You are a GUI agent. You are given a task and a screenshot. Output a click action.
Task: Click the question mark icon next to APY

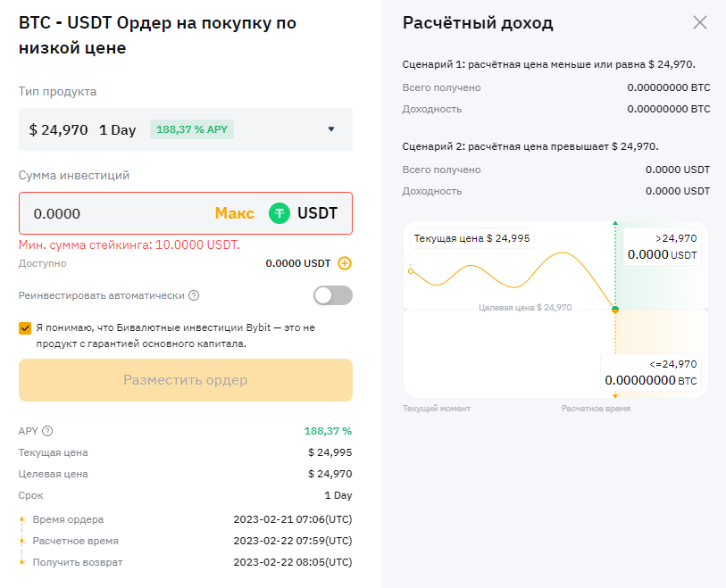click(47, 431)
